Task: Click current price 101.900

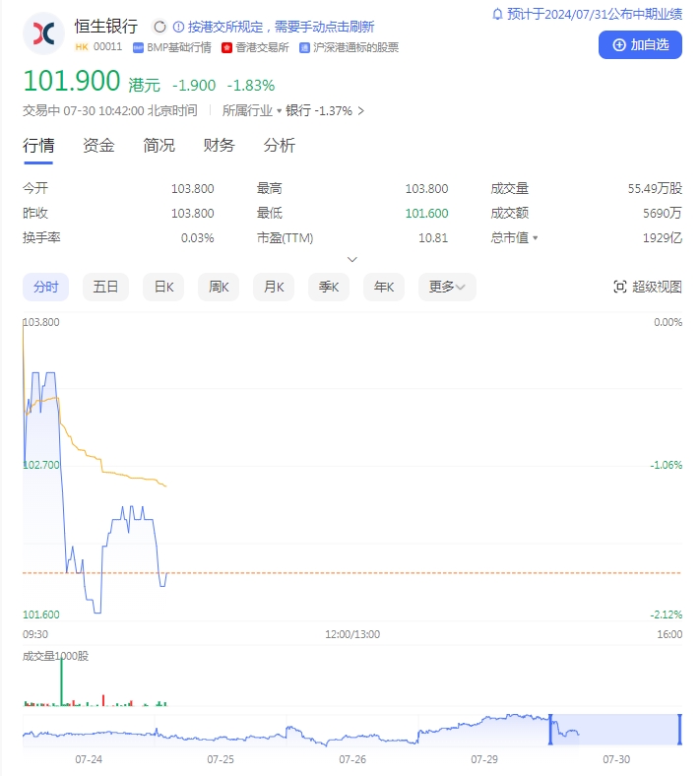Action: tap(72, 81)
